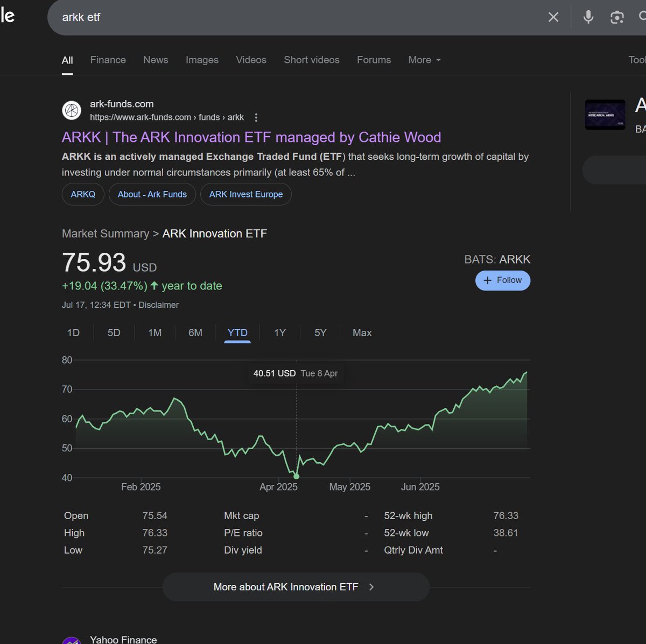
Task: Select the 1Y chart range
Action: coord(280,333)
